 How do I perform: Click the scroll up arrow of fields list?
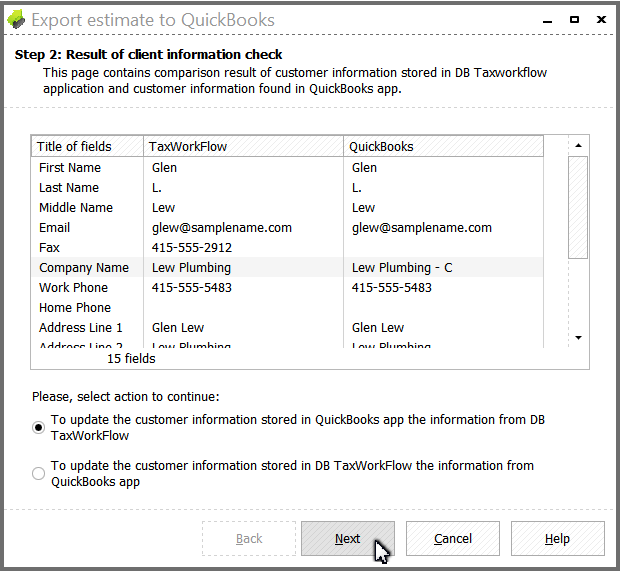click(x=578, y=145)
